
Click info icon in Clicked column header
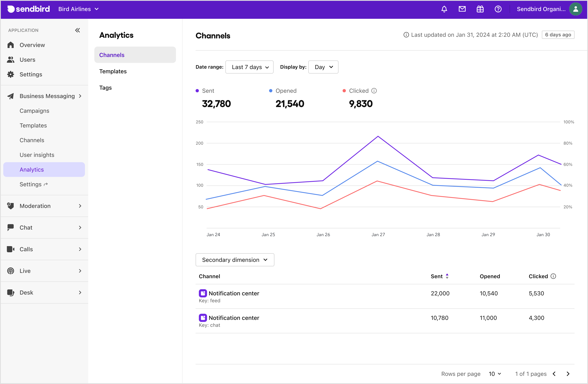click(x=553, y=276)
